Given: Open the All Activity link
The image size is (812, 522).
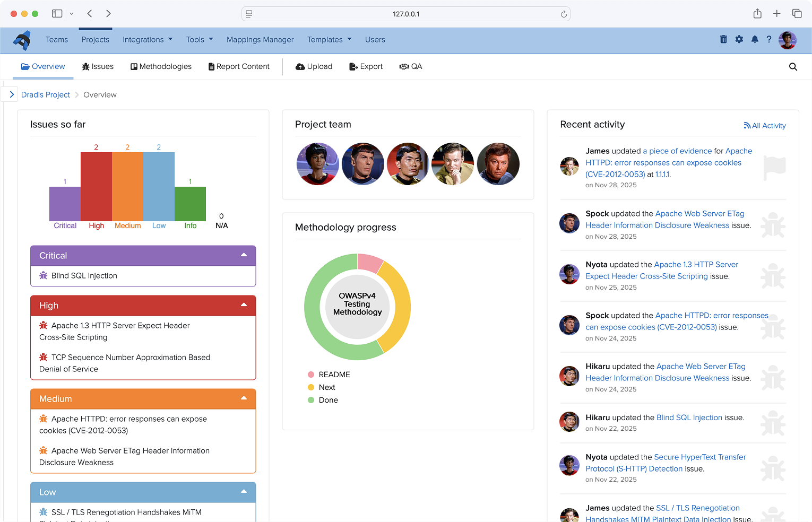Looking at the screenshot, I should click(x=765, y=126).
